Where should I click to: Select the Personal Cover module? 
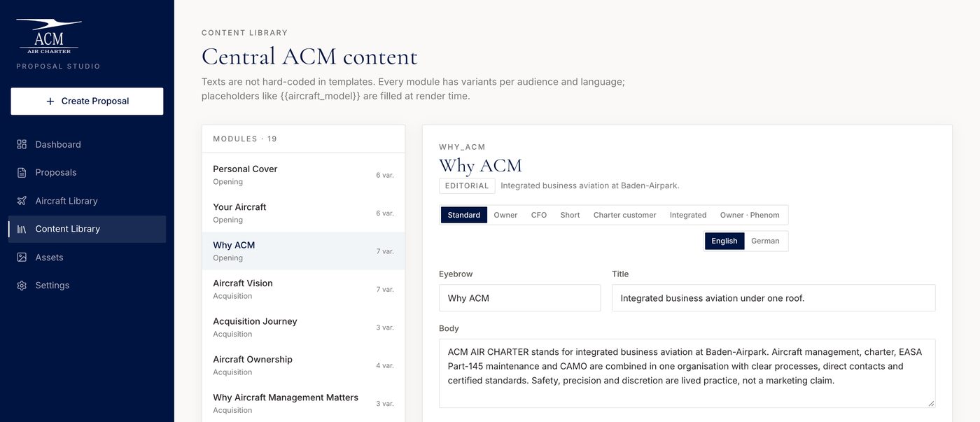[303, 175]
